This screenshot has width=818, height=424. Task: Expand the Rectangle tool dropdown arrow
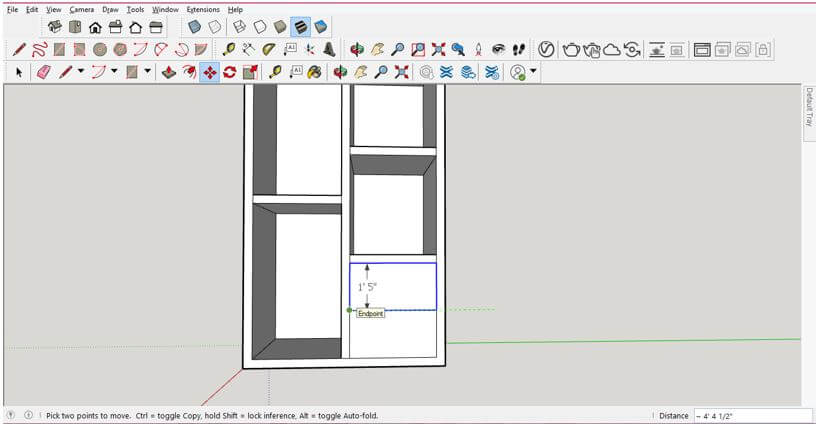[x=148, y=71]
